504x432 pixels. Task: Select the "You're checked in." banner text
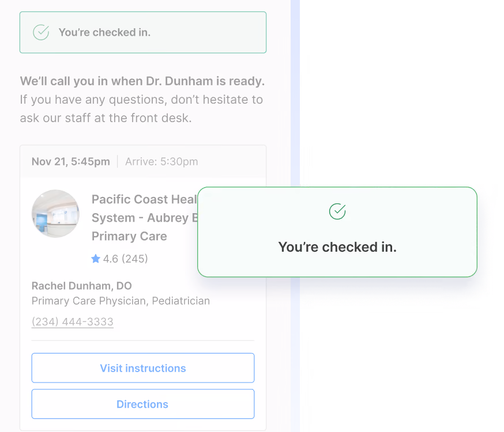click(104, 32)
